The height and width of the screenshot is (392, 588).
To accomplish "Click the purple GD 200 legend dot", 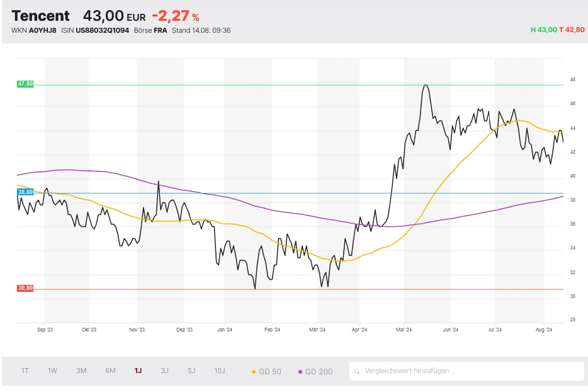I will pyautogui.click(x=301, y=371).
